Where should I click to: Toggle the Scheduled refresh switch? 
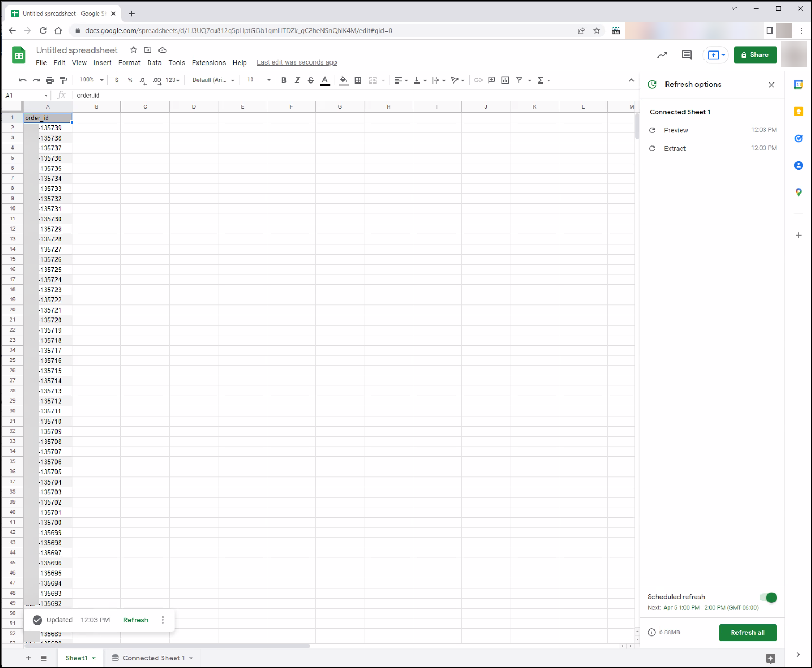768,597
